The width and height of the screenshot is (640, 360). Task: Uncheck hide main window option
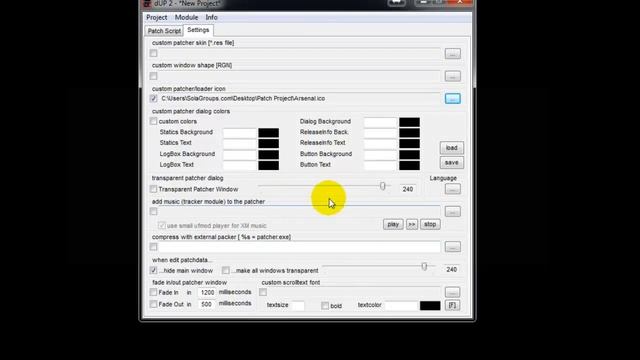tap(153, 270)
